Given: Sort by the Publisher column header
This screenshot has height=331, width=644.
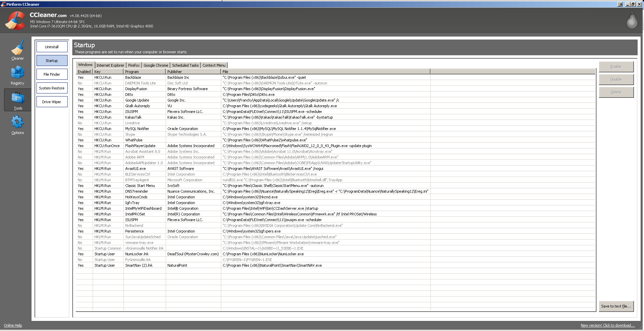Looking at the screenshot, I should (x=193, y=72).
